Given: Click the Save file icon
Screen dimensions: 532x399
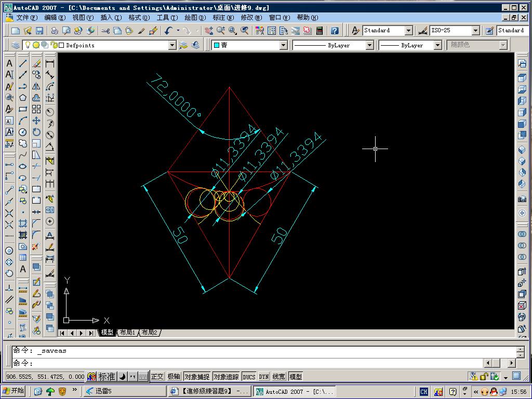Looking at the screenshot, I should (x=39, y=31).
